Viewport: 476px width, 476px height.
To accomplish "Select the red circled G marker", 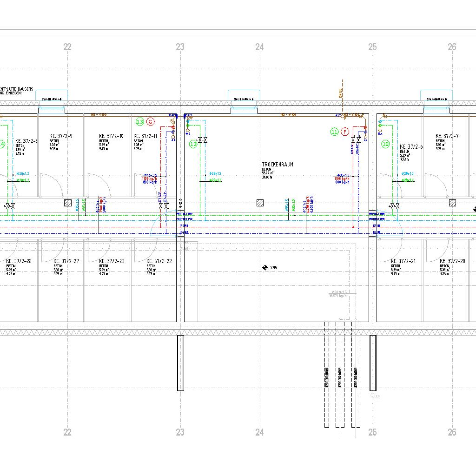I will click(150, 122).
